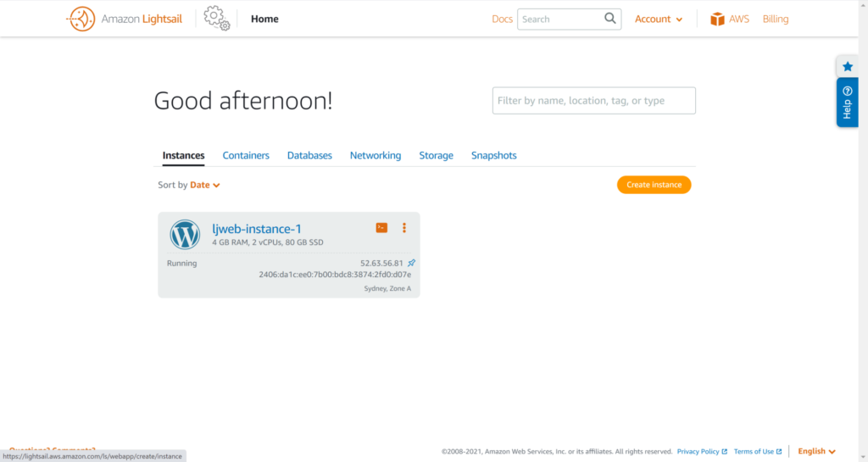Open the Storage tab
The width and height of the screenshot is (868, 462).
(437, 155)
